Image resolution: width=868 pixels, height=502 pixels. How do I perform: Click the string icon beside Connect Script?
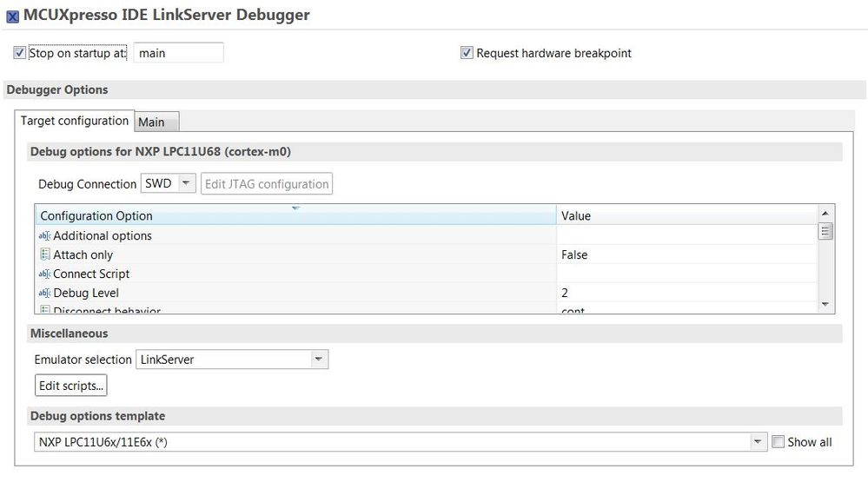(43, 274)
